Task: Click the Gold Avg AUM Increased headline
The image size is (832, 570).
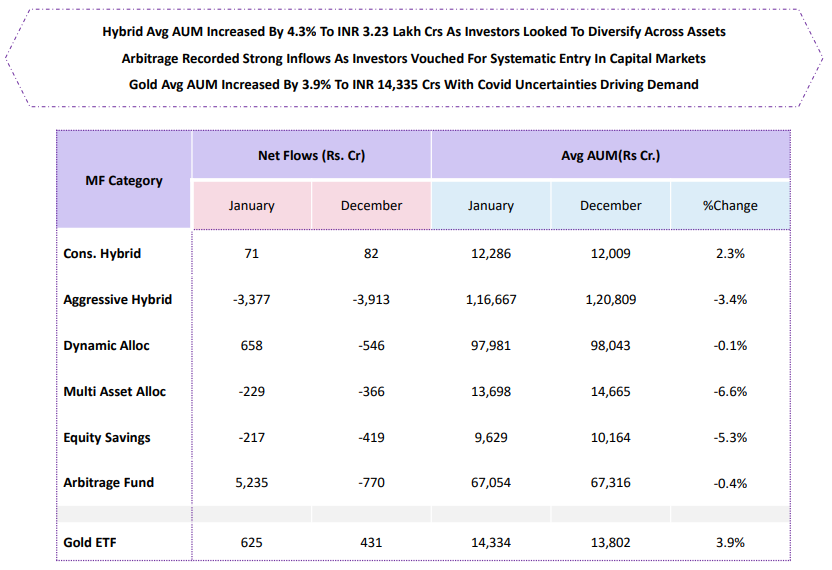Action: coord(414,85)
